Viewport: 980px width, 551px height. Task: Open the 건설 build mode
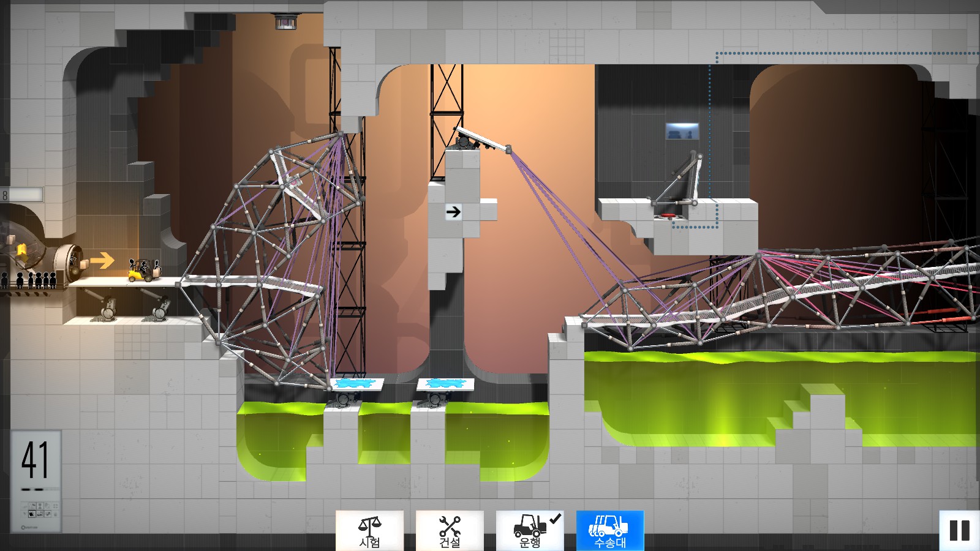450,530
